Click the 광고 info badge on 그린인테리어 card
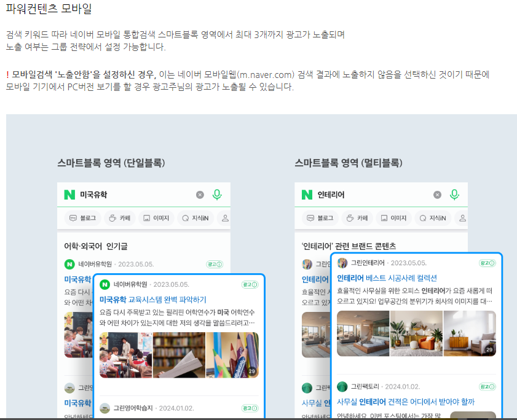The height and width of the screenshot is (420, 517). click(487, 263)
